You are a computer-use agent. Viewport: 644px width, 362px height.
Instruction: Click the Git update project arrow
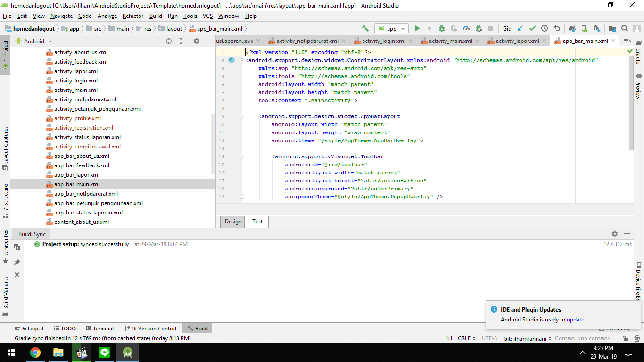520,28
